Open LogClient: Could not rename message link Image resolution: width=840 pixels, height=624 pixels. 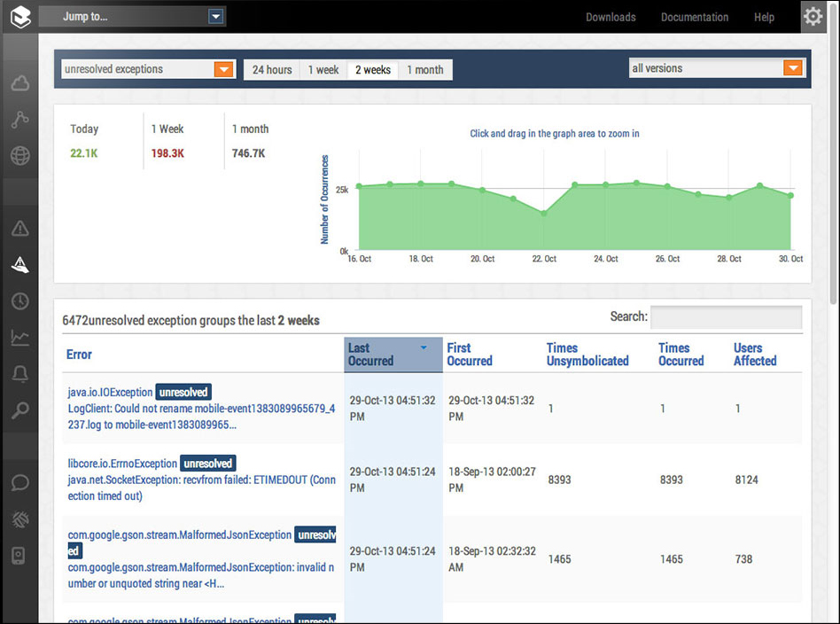coord(201,417)
